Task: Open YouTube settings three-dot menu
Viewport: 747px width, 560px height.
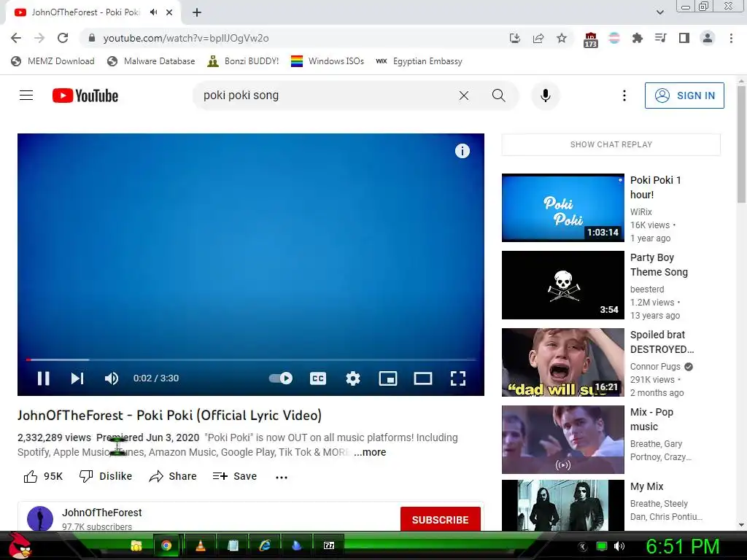Action: 624,96
